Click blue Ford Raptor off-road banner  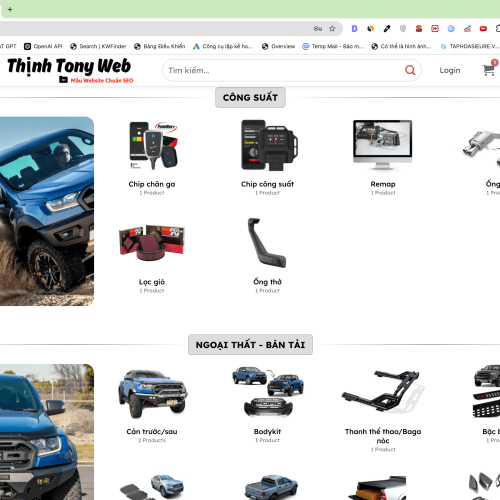coord(47,211)
